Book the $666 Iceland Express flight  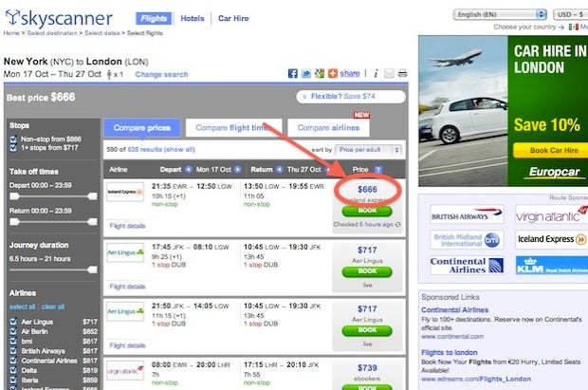point(367,211)
